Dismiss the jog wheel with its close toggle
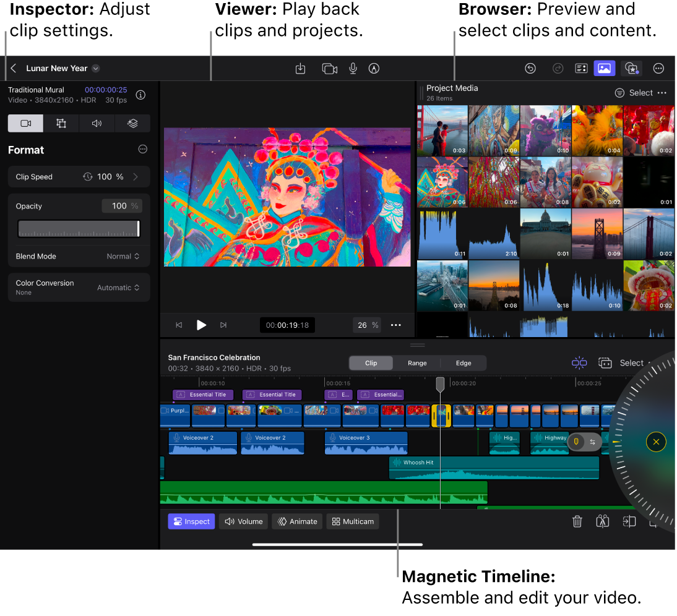Image resolution: width=677 pixels, height=616 pixels. pyautogui.click(x=656, y=442)
